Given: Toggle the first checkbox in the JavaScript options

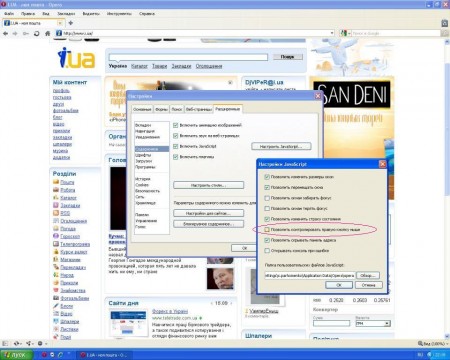Looking at the screenshot, I should pos(267,177).
